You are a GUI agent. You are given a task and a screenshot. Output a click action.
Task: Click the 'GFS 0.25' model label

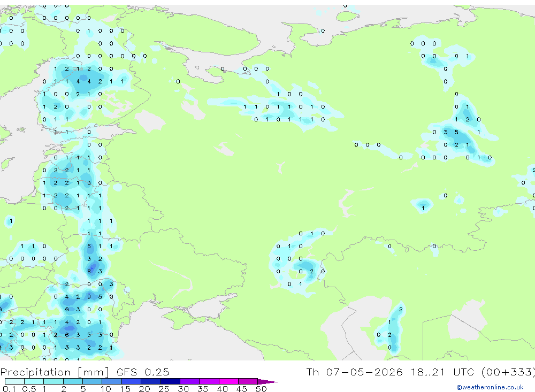pyautogui.click(x=143, y=372)
